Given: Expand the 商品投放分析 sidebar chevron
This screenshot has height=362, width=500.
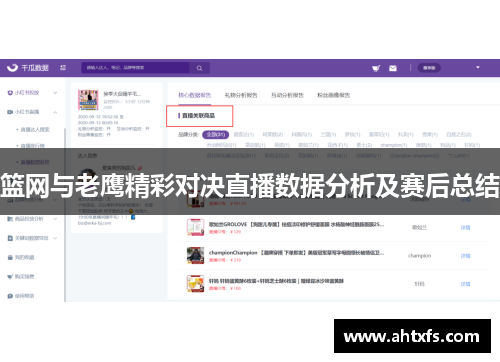Looking at the screenshot, I should click(x=55, y=219).
